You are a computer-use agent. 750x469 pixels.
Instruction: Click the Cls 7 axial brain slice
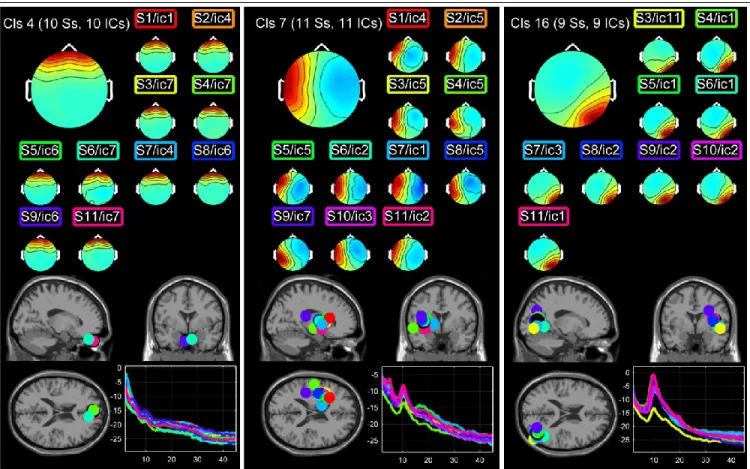point(311,414)
